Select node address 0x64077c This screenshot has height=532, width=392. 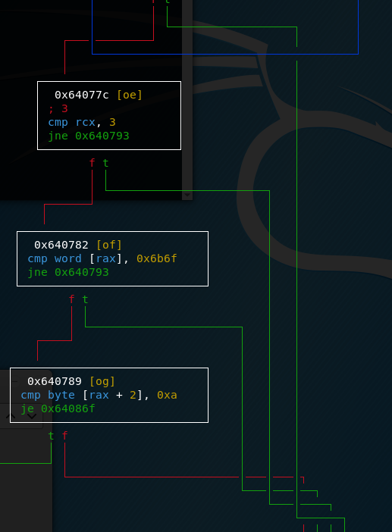click(x=82, y=95)
